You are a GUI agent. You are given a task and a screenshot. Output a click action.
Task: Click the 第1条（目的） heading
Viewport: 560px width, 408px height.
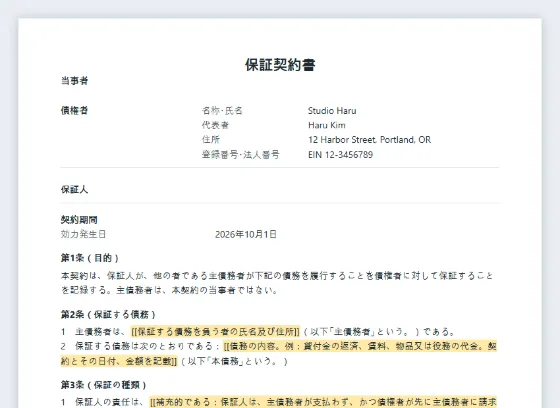[x=90, y=258]
